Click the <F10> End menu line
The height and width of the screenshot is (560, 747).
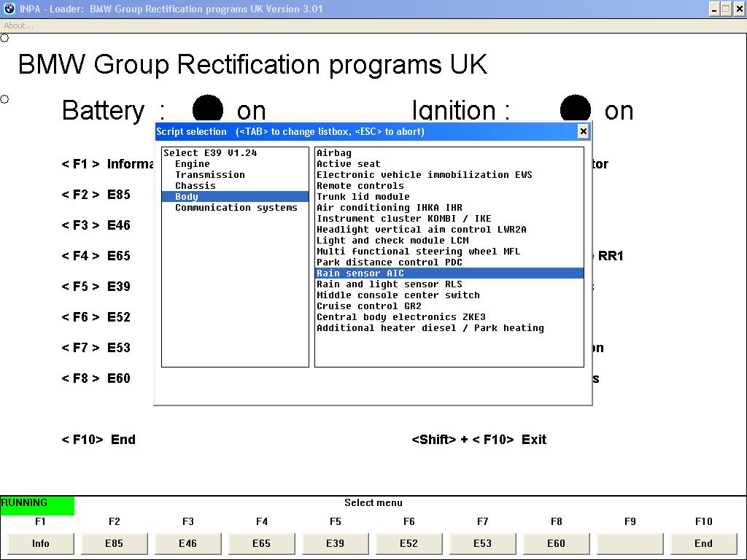(x=98, y=440)
